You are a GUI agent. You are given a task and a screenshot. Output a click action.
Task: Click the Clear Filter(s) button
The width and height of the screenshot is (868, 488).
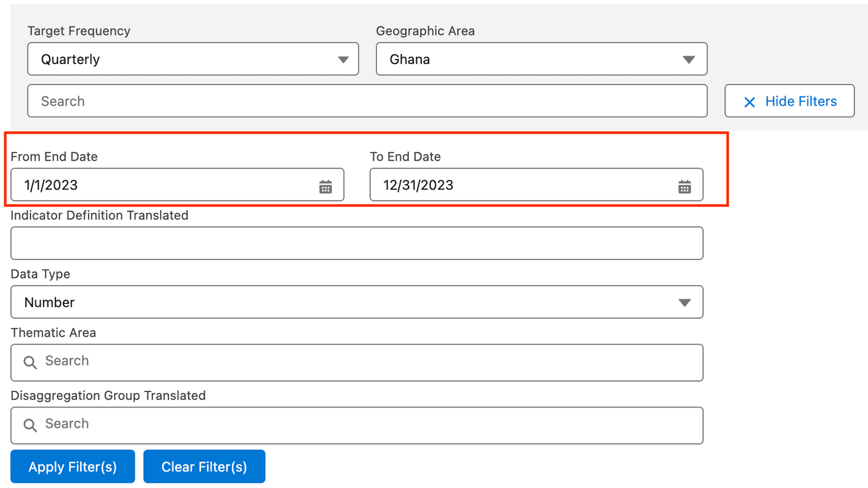click(204, 466)
